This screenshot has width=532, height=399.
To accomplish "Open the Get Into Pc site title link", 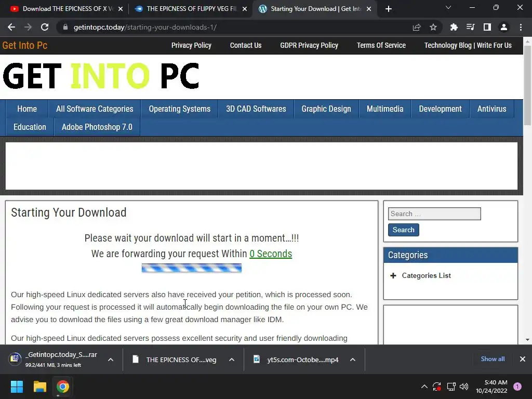I will (x=25, y=46).
